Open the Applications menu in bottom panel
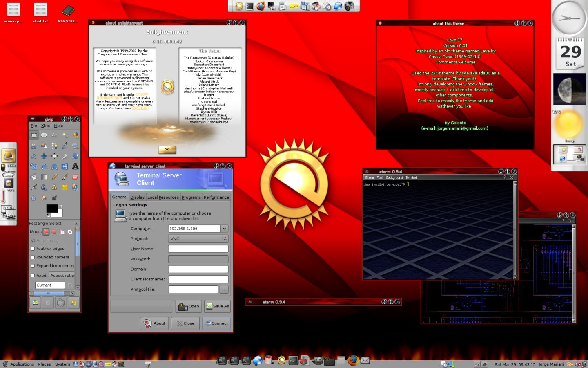Screen dimensions: 588x368 22,364
